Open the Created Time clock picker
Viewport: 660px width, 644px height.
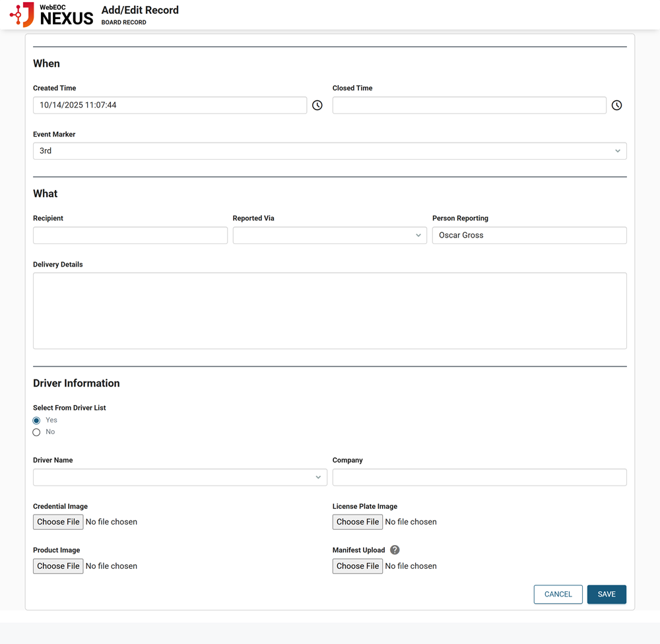pos(317,105)
